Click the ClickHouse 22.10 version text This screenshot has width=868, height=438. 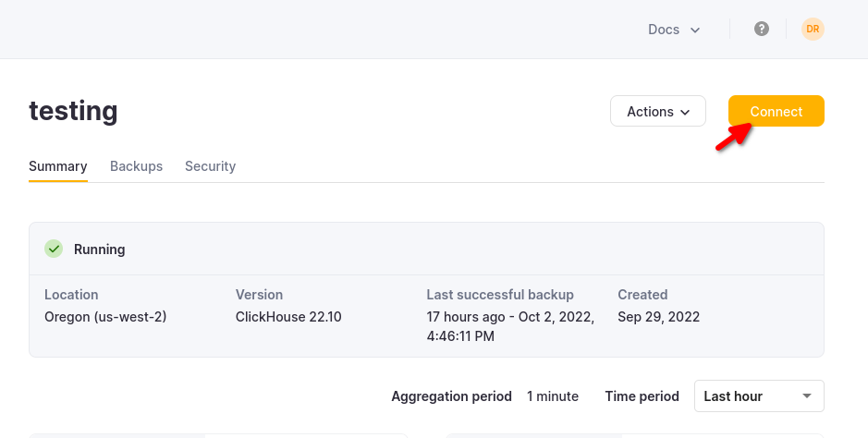[x=288, y=317]
